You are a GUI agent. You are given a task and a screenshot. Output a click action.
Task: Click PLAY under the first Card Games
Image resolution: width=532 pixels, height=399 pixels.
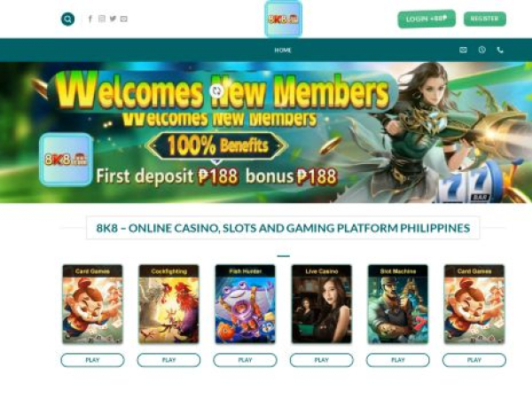coord(92,360)
